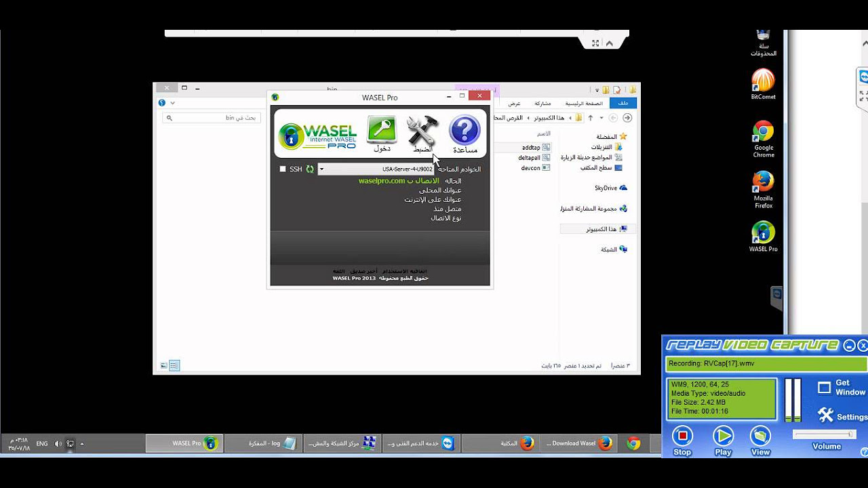The height and width of the screenshot is (488, 868).
Task: Open سطح المكتب desktop in the navigation pane
Action: tap(601, 167)
